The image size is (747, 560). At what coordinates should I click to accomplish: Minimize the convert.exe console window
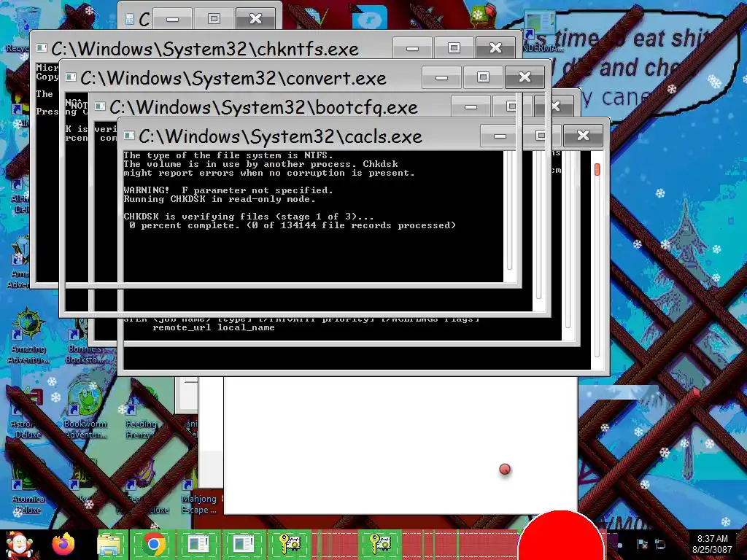click(x=441, y=77)
